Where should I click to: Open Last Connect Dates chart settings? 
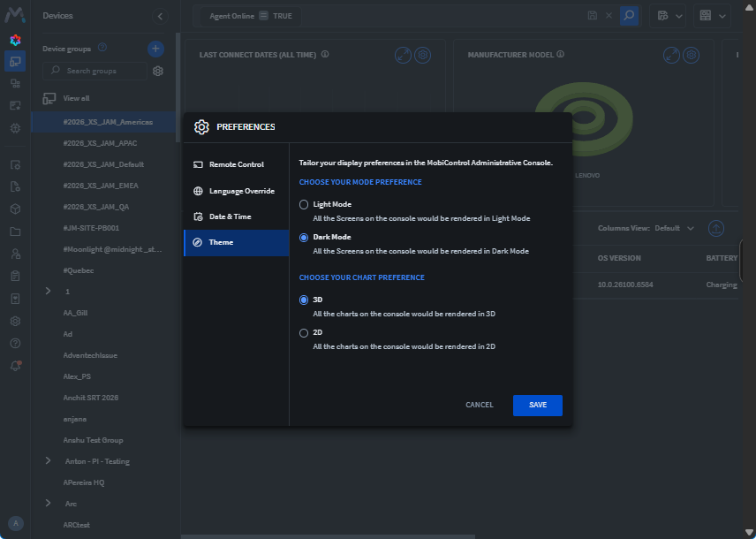coord(423,55)
